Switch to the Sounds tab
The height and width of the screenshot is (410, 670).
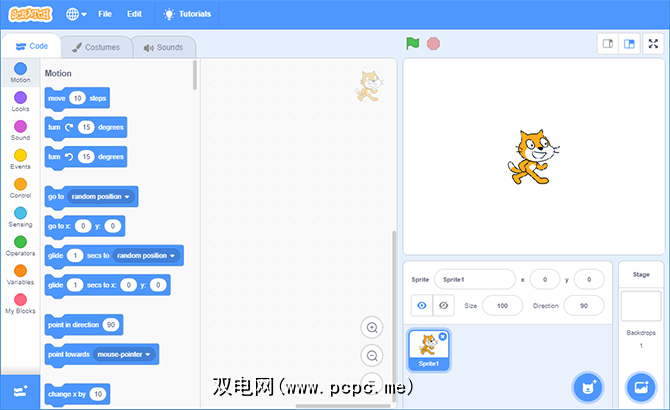pyautogui.click(x=164, y=47)
